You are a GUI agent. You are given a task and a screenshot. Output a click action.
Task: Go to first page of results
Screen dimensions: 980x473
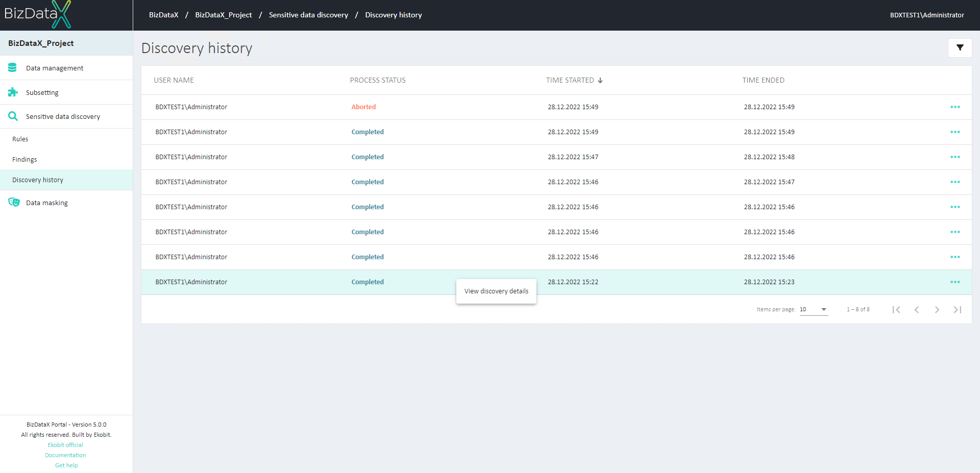pyautogui.click(x=896, y=310)
